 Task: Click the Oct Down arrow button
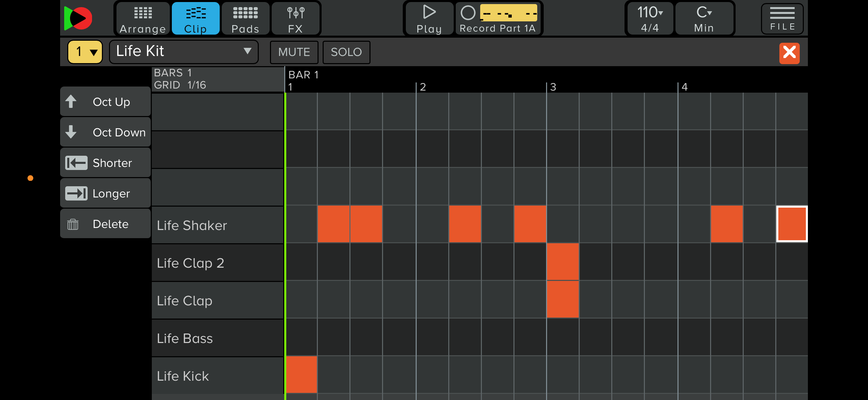pos(106,132)
